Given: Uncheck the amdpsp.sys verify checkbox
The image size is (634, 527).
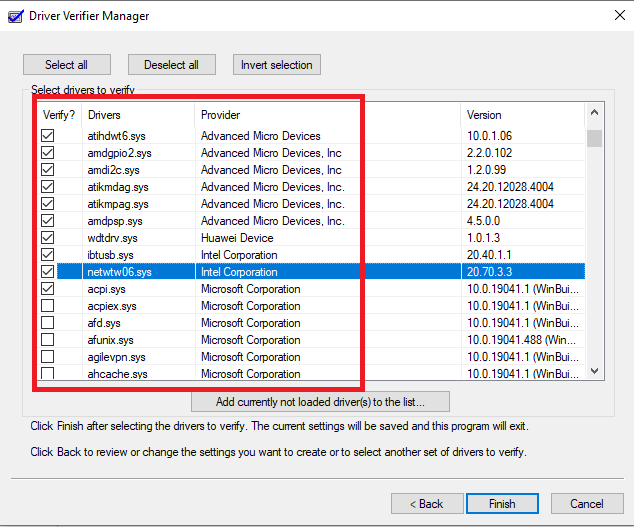Looking at the screenshot, I should coord(48,220).
